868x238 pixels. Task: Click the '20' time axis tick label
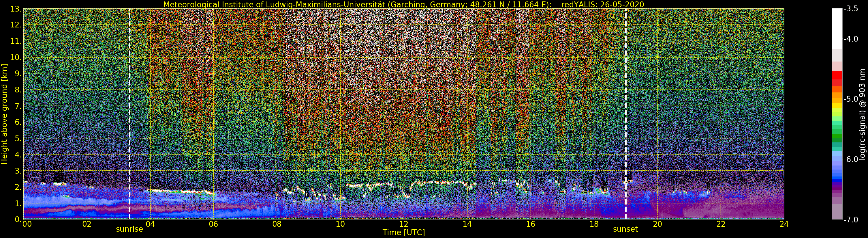pyautogui.click(x=657, y=224)
